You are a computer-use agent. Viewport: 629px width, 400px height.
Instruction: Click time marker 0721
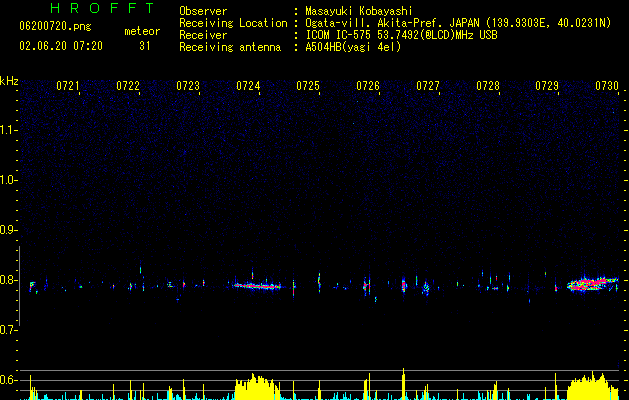(x=68, y=86)
